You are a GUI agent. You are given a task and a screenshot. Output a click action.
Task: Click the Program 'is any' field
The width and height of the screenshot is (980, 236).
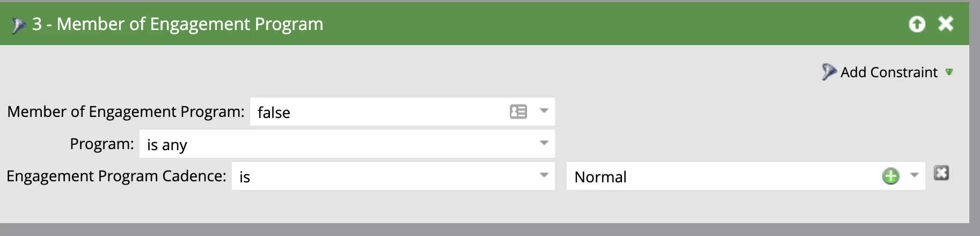point(347,144)
